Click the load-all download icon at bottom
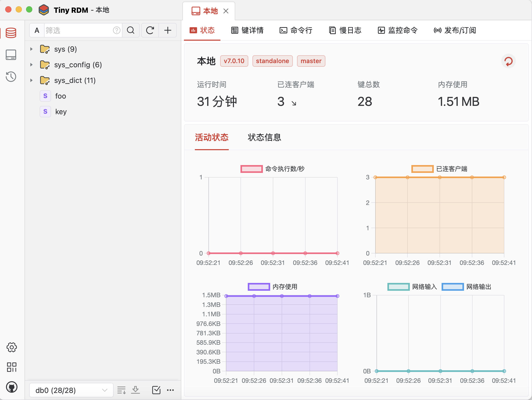 coord(135,390)
